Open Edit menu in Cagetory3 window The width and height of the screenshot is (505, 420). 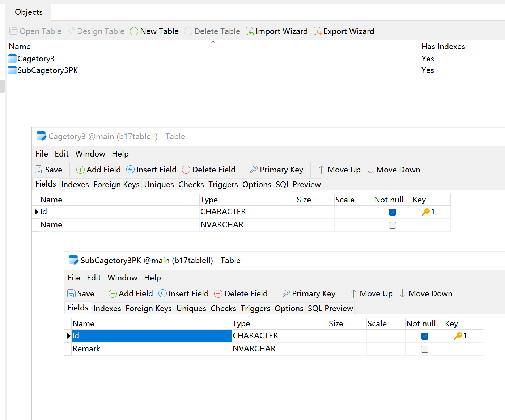61,154
